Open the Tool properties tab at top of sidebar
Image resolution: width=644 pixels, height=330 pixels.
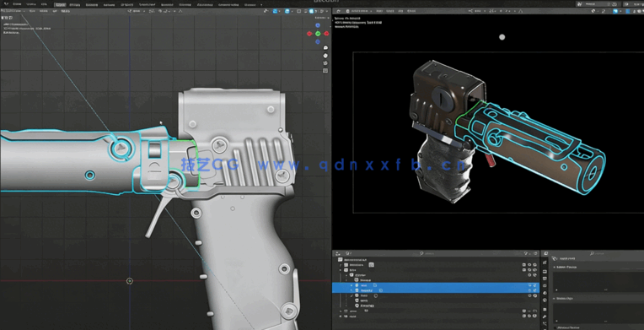point(545,262)
